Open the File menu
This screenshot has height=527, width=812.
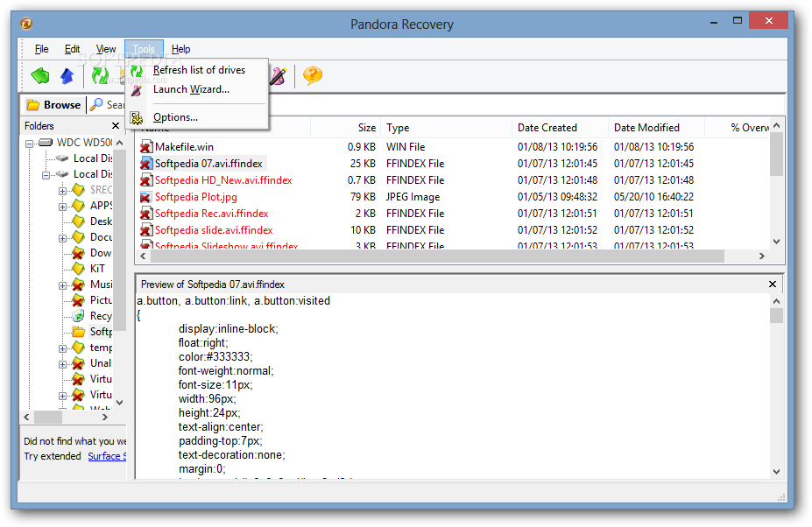pyautogui.click(x=41, y=49)
